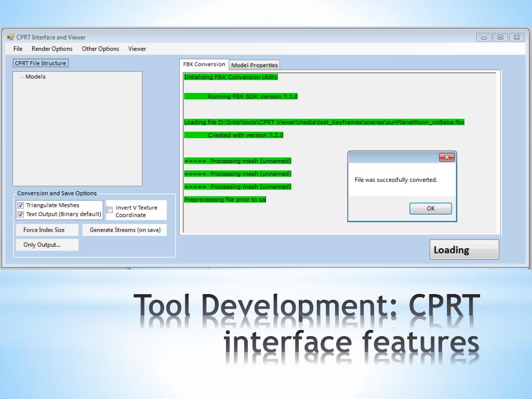Uncheck Text Output (Binary default)
532x399 pixels.
[x=21, y=214]
